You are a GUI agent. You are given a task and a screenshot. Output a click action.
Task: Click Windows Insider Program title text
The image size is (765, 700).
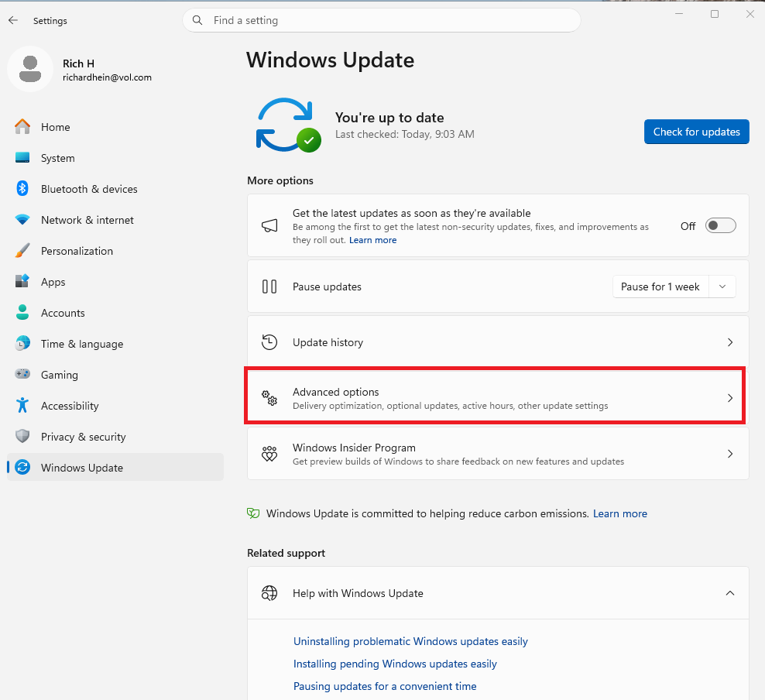(x=354, y=448)
